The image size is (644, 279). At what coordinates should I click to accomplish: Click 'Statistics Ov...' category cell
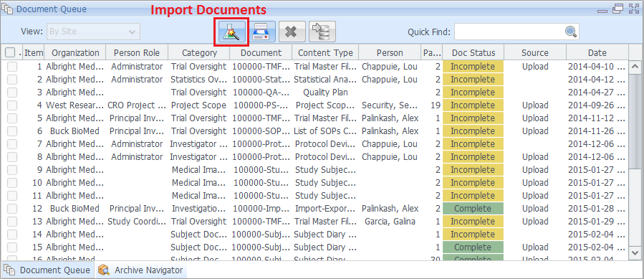click(x=198, y=79)
